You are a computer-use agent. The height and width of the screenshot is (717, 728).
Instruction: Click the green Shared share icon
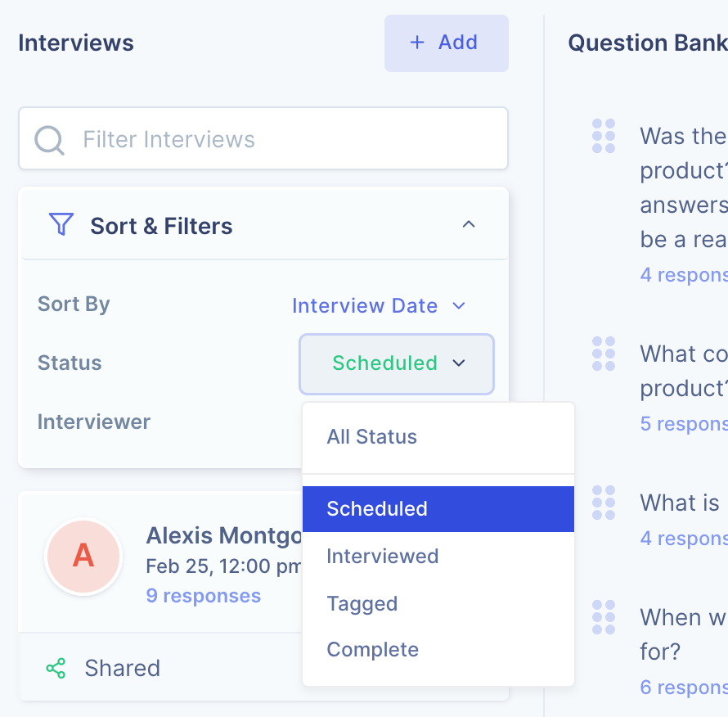[x=56, y=668]
